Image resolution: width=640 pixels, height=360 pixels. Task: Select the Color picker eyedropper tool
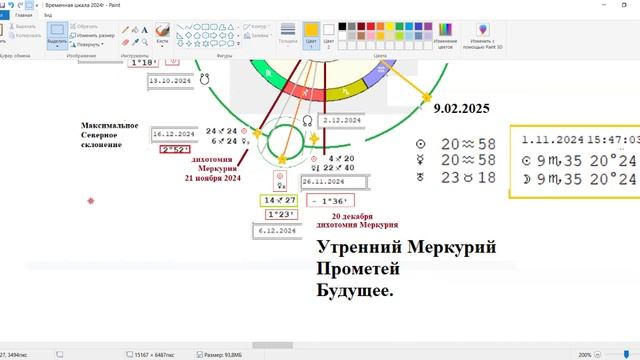pos(135,42)
